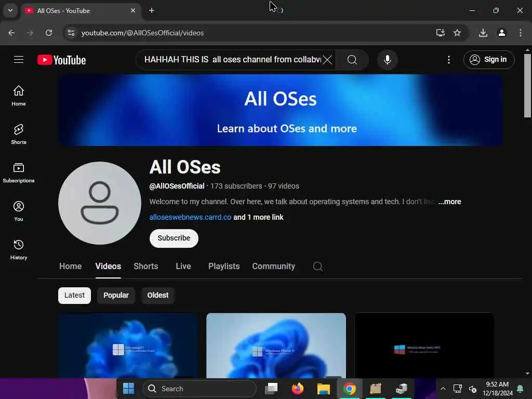Viewport: 532px width, 399px height.
Task: Click the Chrome address bar URL
Action: pos(142,33)
